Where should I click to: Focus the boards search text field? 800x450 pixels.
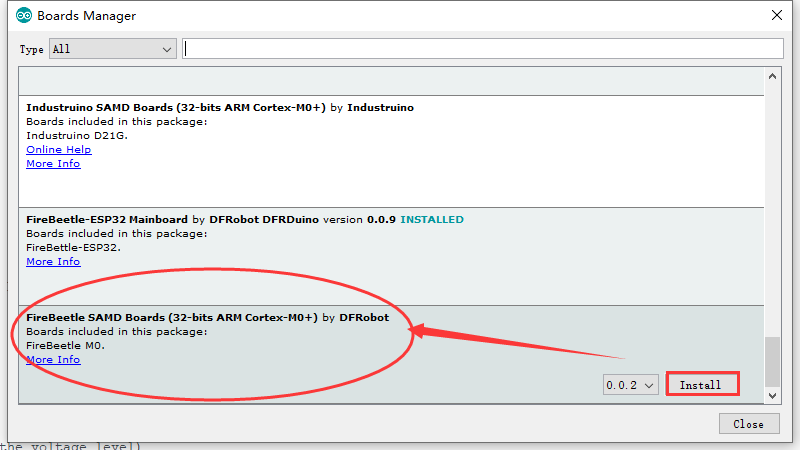pyautogui.click(x=483, y=48)
